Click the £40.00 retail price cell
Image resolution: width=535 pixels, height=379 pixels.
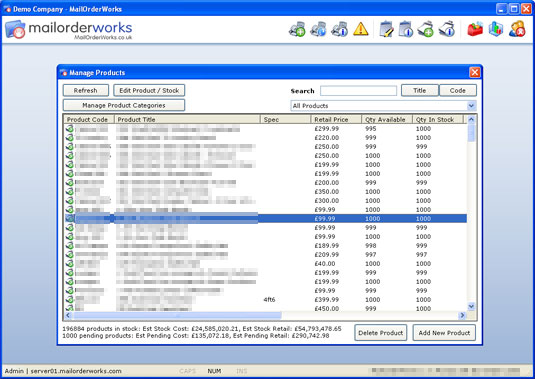pos(325,263)
